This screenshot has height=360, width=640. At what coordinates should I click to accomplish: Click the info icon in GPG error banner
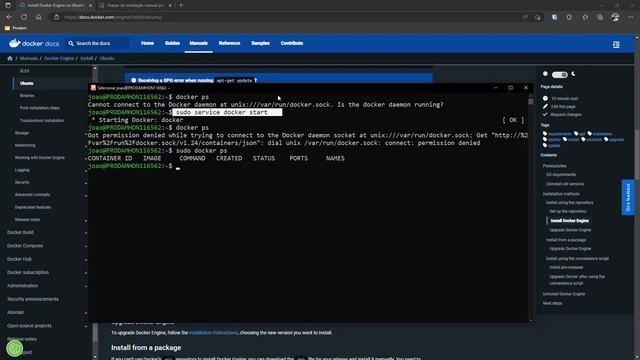pyautogui.click(x=133, y=80)
